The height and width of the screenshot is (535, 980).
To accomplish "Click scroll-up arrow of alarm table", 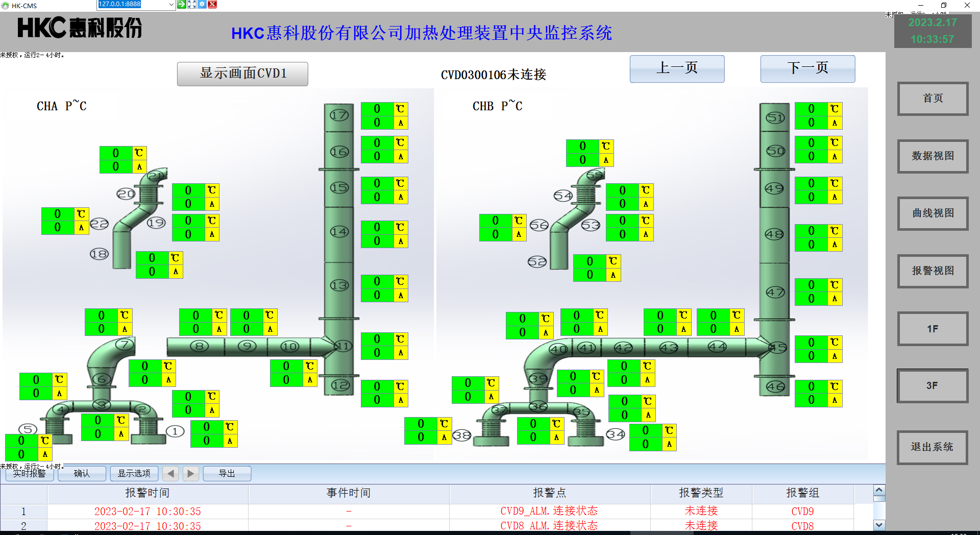I will tap(879, 491).
